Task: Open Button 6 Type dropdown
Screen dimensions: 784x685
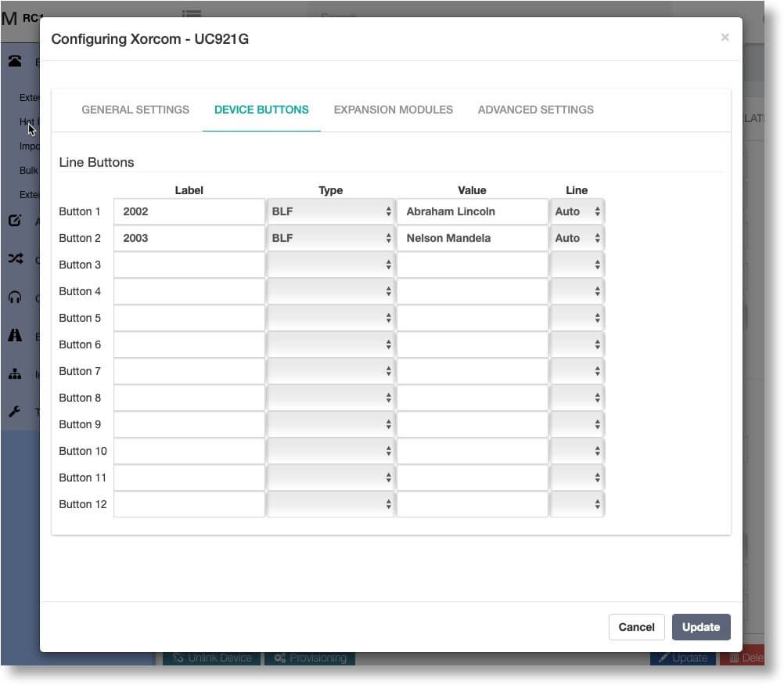Action: (330, 344)
